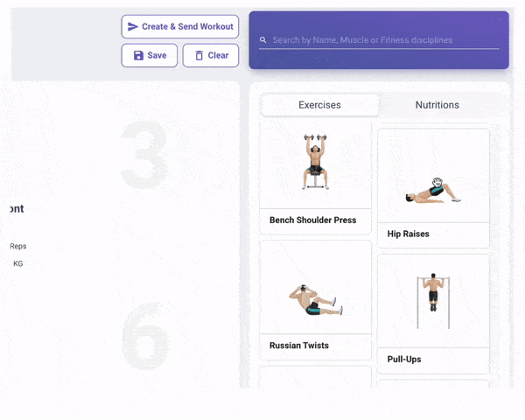525x420 pixels.
Task: Select the Pull-Ups exercise illustration
Action: click(433, 301)
